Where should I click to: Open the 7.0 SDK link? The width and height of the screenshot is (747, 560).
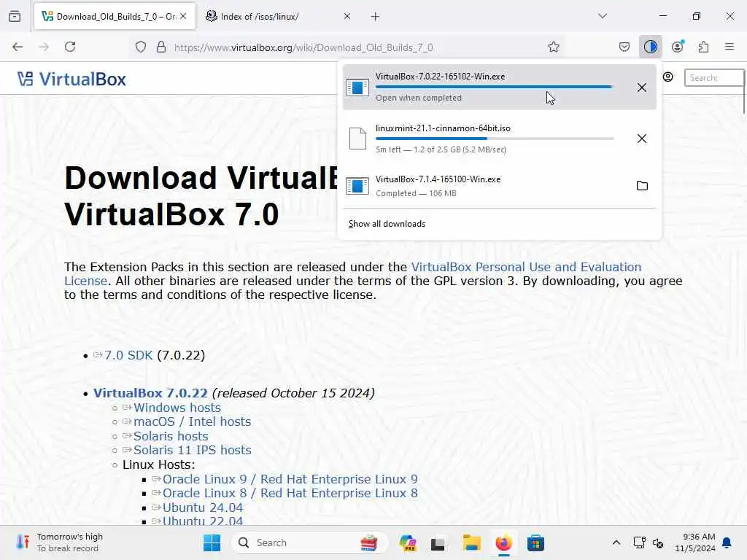pyautogui.click(x=128, y=355)
